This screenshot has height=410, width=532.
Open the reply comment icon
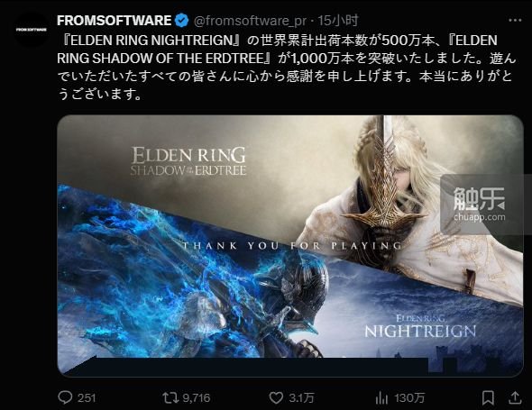coord(65,397)
